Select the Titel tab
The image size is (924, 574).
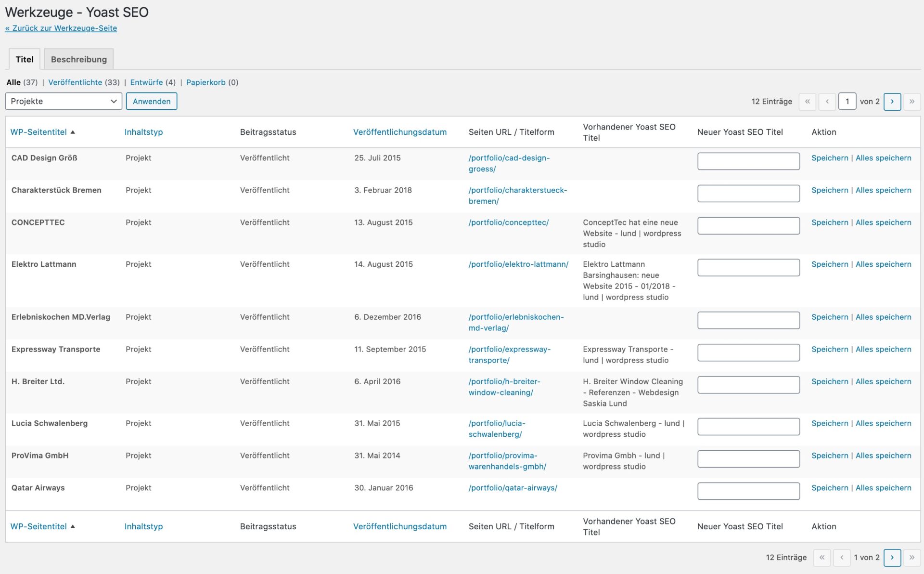click(x=25, y=60)
